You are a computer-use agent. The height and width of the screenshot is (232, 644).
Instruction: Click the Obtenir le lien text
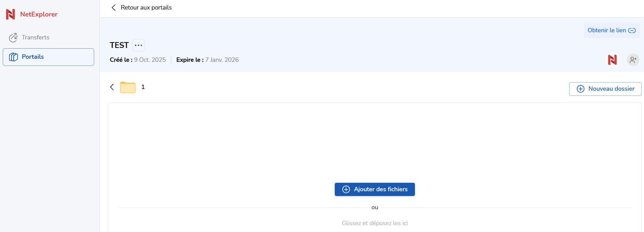(607, 30)
